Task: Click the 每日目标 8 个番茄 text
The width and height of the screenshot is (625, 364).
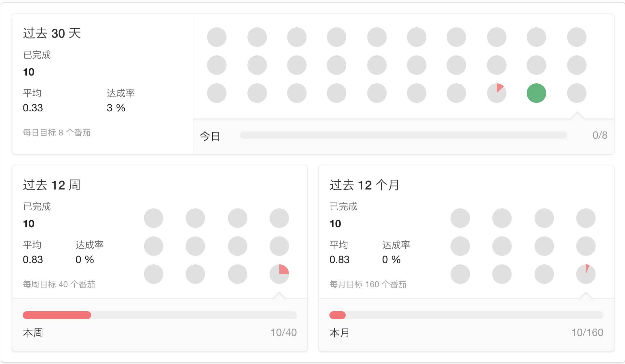Action: (57, 133)
